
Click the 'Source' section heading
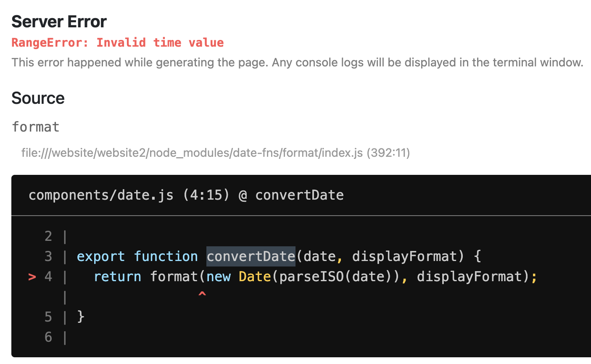38,98
